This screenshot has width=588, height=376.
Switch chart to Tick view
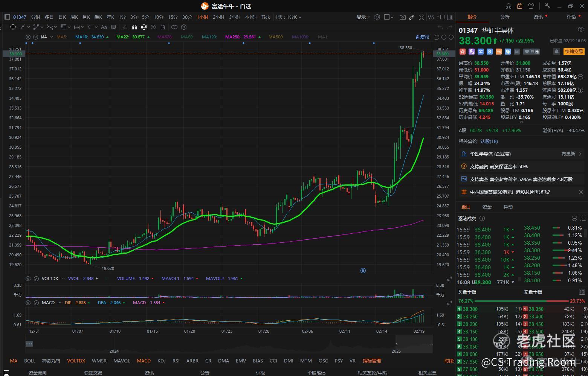click(266, 17)
